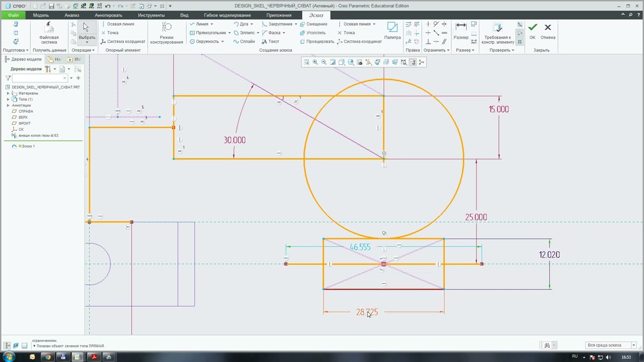Click the 28.725 dimension value

pos(367,312)
